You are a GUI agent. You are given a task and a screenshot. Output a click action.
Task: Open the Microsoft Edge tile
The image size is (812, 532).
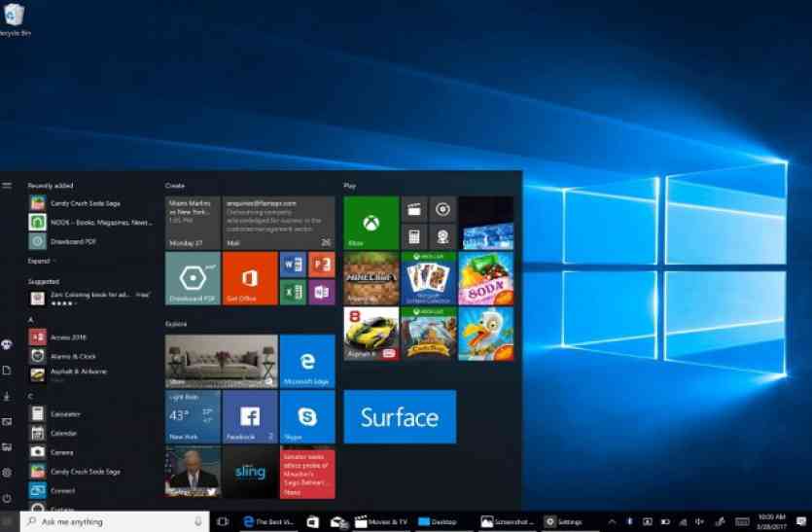(307, 361)
